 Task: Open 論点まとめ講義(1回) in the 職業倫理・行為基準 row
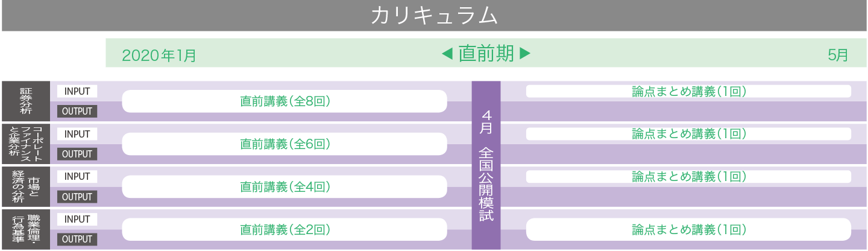[688, 229]
